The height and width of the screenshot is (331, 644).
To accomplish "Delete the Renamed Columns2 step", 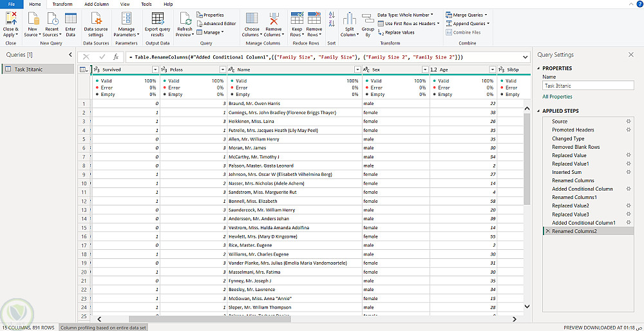I will (x=547, y=231).
